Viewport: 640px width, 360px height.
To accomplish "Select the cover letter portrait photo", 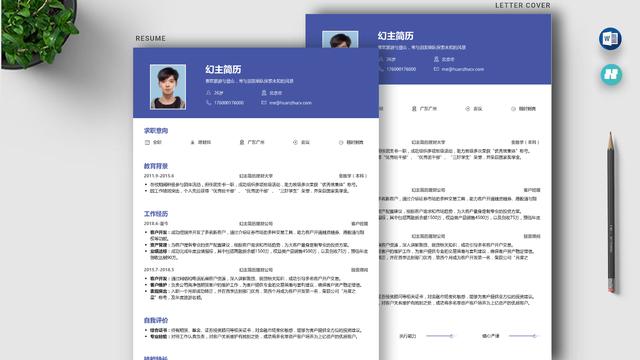I will 340,39.
